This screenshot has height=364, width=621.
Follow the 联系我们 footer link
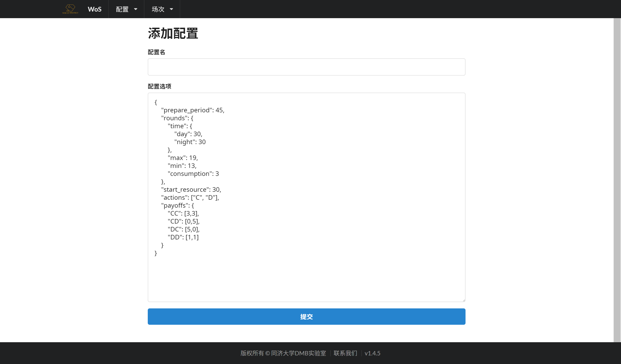coord(345,353)
